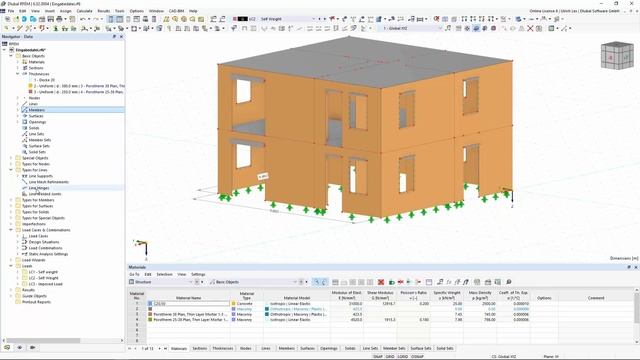Open the Results menu
This screenshot has width=640, height=360.
(x=104, y=11)
